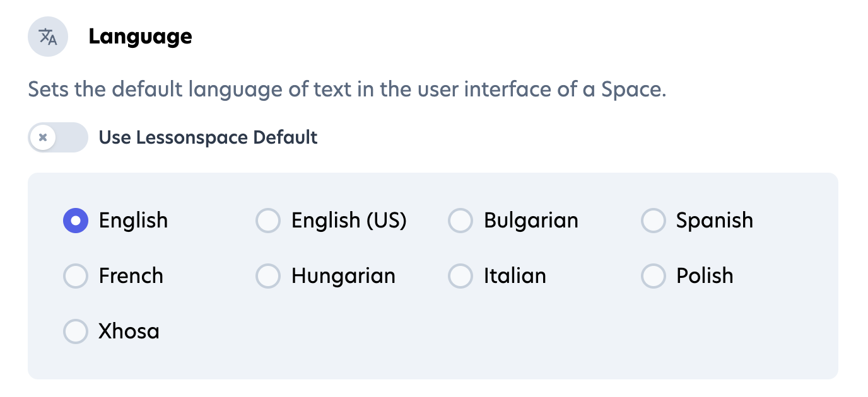Viewport: 868px width, 397px height.
Task: Click the 'Italian' text label
Action: pos(515,276)
